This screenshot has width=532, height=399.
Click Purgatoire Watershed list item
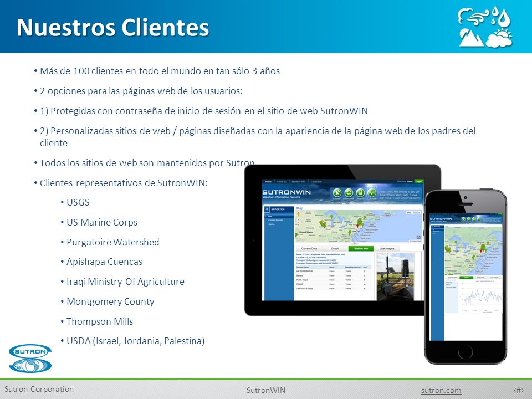112,242
